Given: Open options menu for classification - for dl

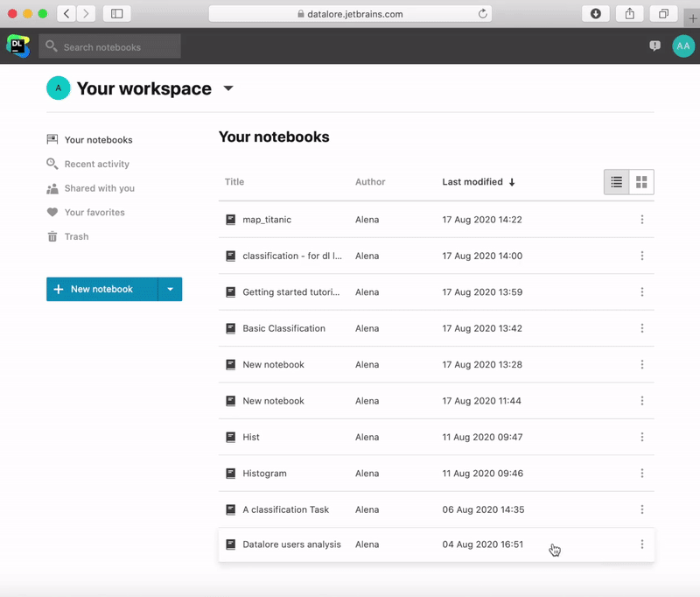Looking at the screenshot, I should coord(642,256).
